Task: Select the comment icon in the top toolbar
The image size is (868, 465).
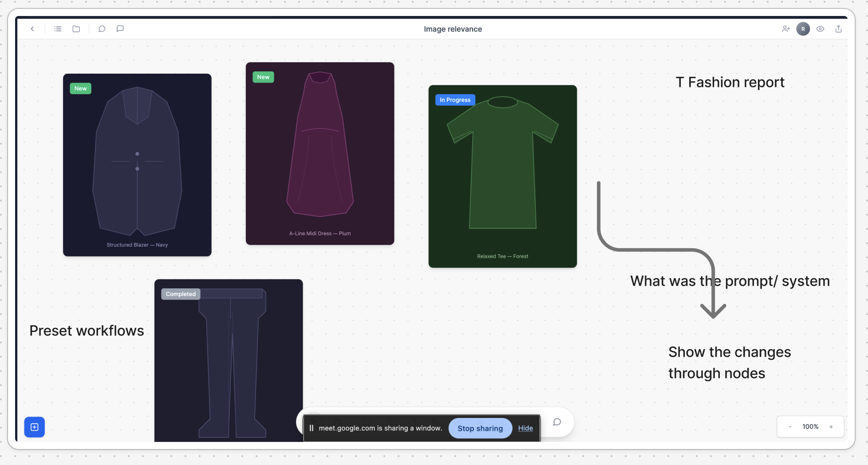Action: pyautogui.click(x=120, y=29)
